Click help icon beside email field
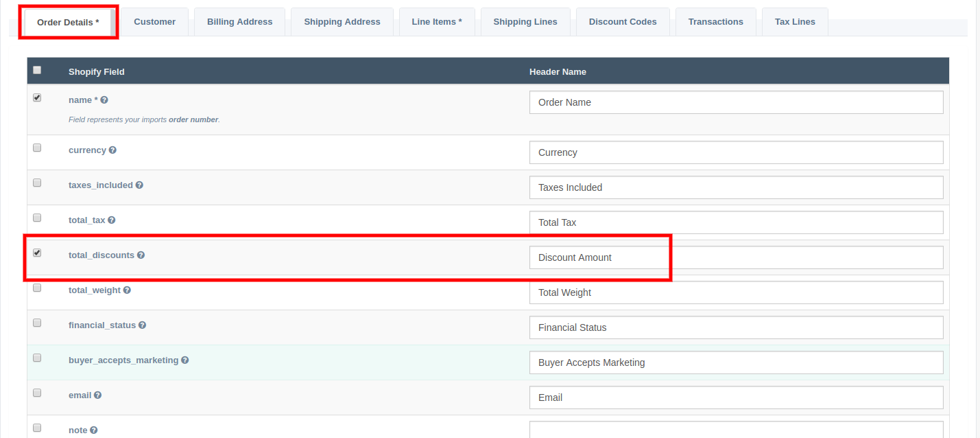This screenshot has height=438, width=980. click(x=98, y=395)
